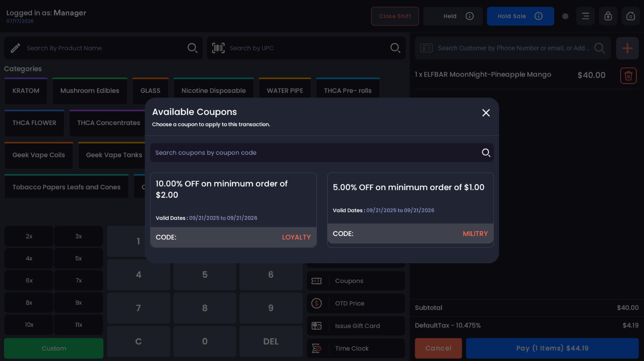The image size is (644, 361).
Task: Open the Time Clock option
Action: click(356, 348)
